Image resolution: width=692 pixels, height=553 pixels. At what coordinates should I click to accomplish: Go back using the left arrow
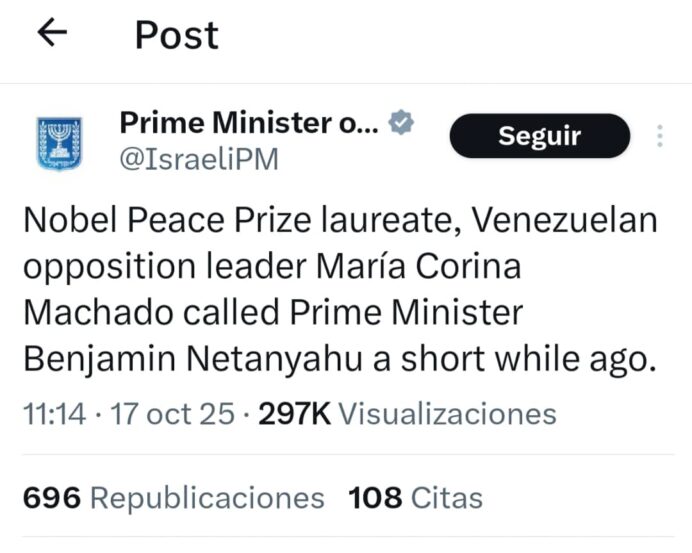[x=52, y=33]
